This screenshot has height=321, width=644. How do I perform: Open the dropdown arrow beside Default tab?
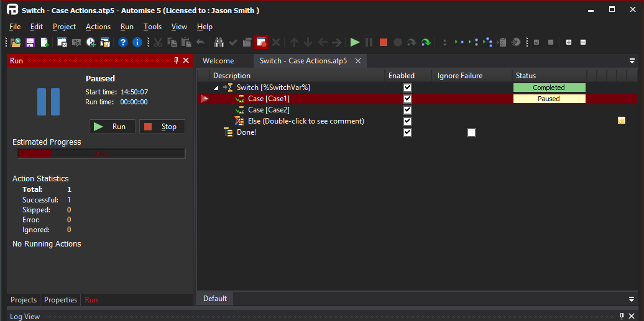pos(632,299)
